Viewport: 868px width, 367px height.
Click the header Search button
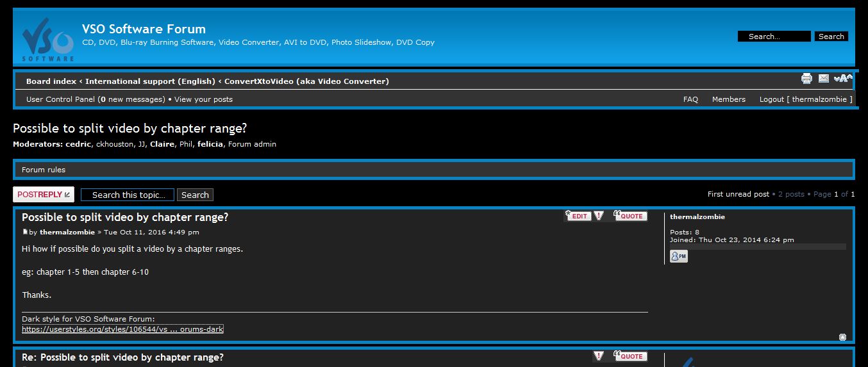[831, 37]
